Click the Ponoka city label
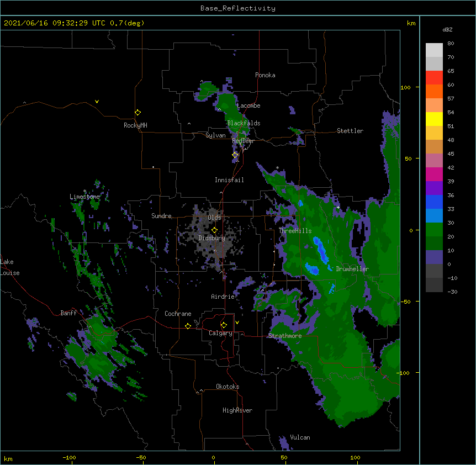The height and width of the screenshot is (465, 476). 265,75
